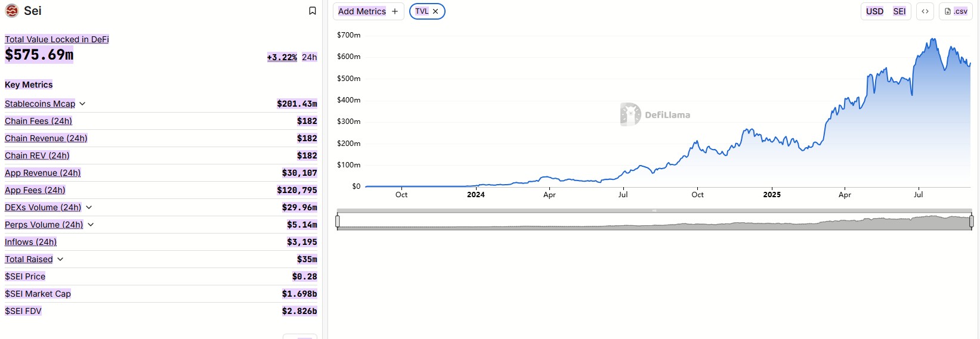
Task: Switch chart denomination to SEI
Action: [899, 11]
